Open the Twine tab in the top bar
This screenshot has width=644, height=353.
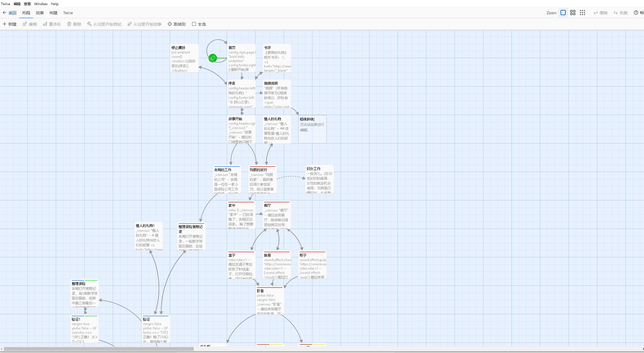[x=68, y=13]
